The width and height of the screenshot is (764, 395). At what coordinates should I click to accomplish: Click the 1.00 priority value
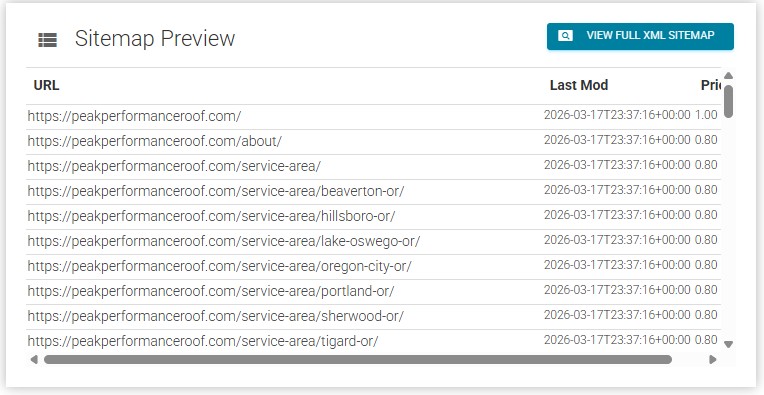(706, 115)
